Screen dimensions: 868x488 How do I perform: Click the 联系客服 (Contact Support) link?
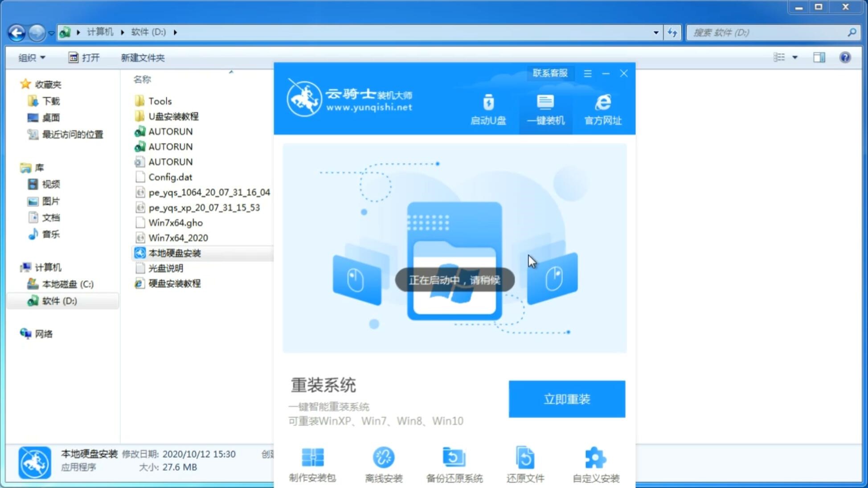pyautogui.click(x=549, y=73)
